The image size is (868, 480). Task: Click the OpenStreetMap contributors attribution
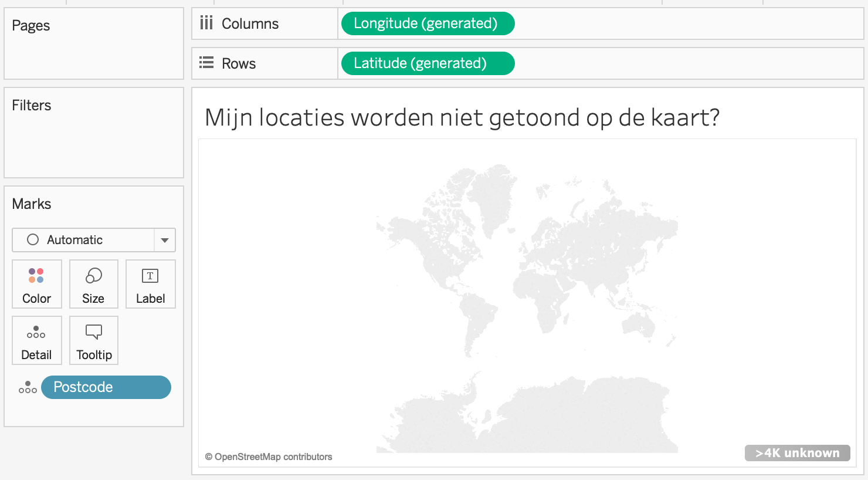[x=269, y=457]
